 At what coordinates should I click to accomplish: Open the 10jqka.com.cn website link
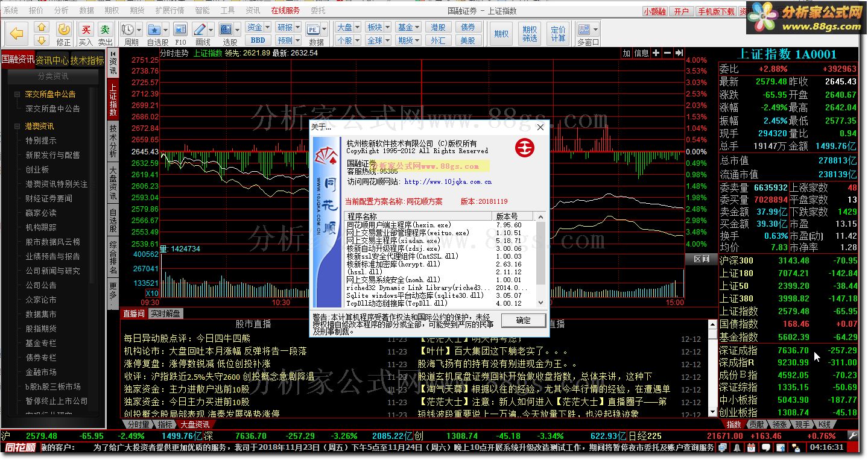(448, 181)
